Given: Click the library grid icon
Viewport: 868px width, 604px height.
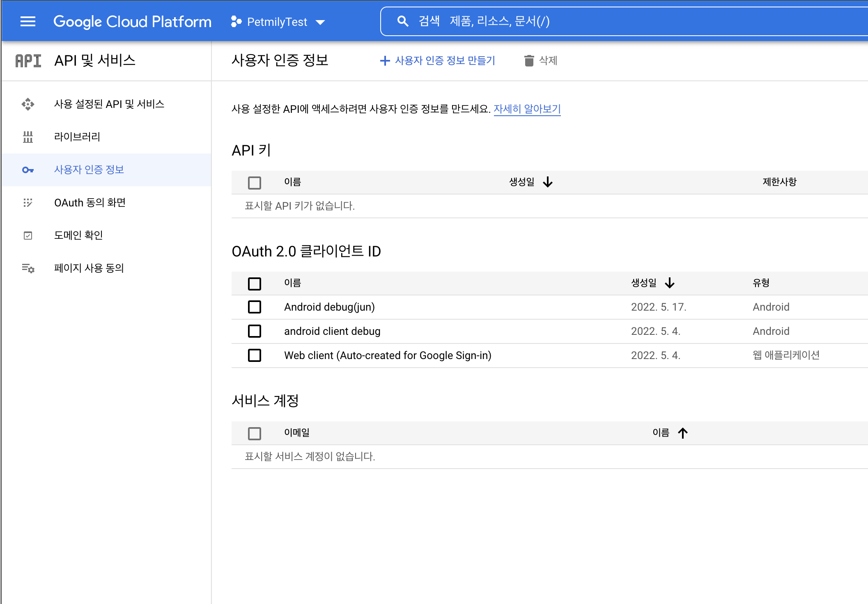Looking at the screenshot, I should coord(28,137).
